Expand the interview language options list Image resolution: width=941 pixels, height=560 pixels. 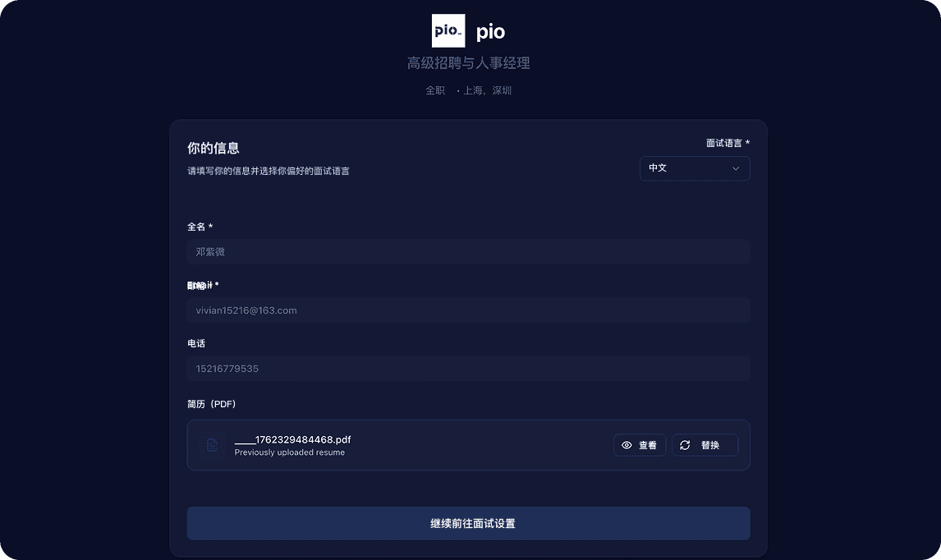(695, 168)
